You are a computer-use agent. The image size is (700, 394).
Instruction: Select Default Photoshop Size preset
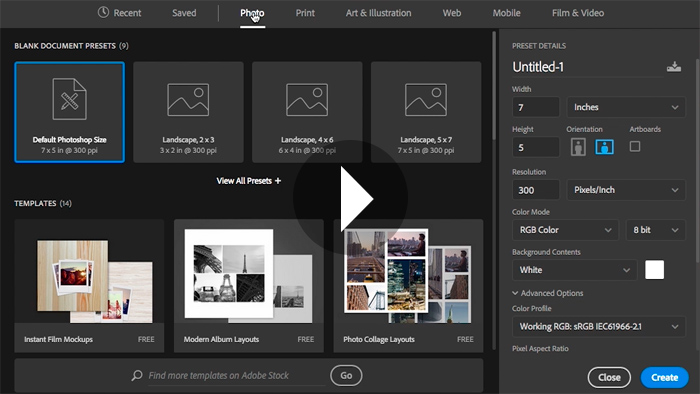point(69,112)
